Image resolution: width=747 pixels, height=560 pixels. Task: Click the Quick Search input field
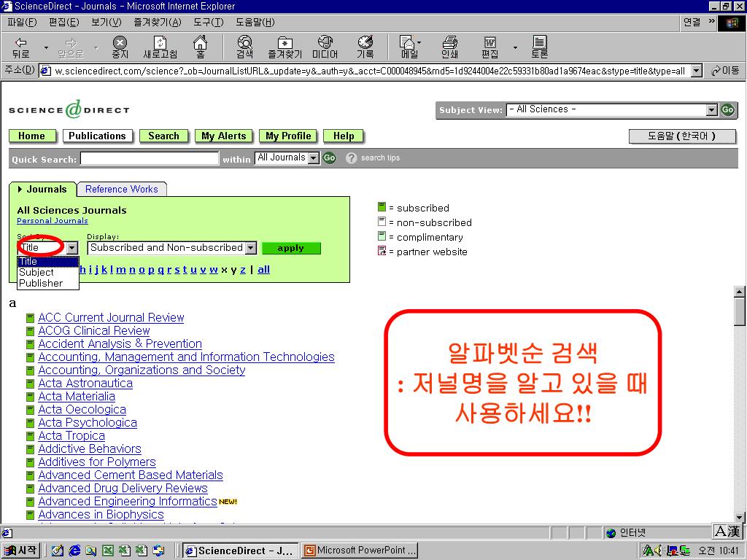click(149, 158)
